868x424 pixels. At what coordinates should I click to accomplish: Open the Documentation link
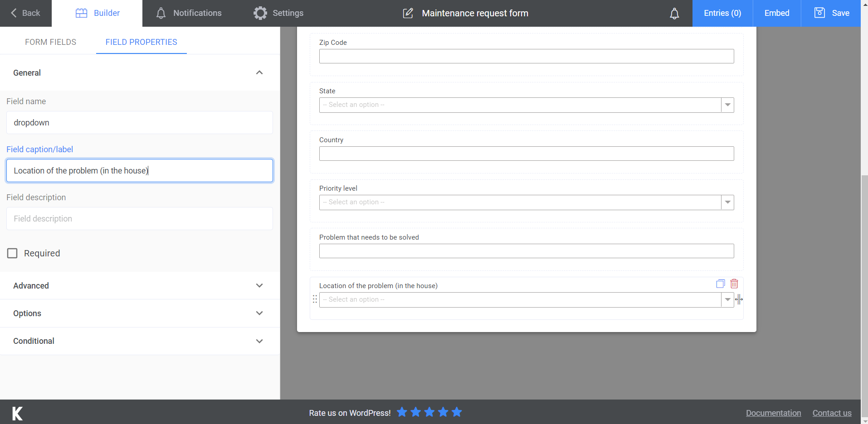click(773, 413)
